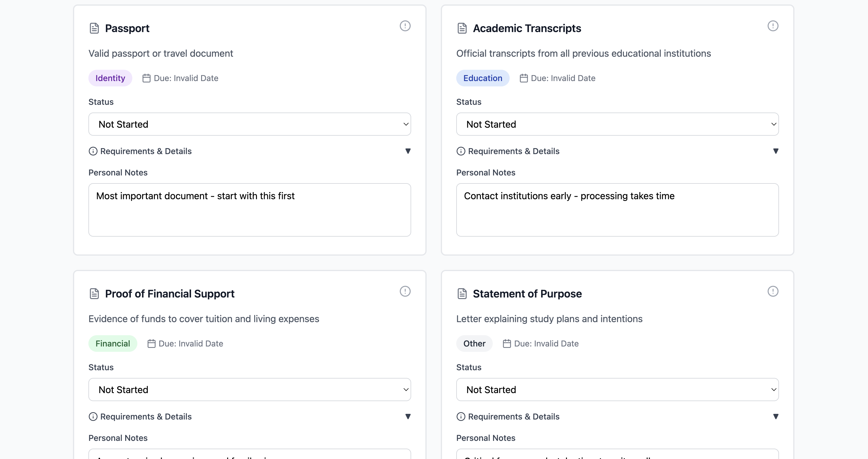Click the info icon next to Statement of Purpose Requirements & Details
Viewport: 868px width, 459px height.
click(461, 417)
